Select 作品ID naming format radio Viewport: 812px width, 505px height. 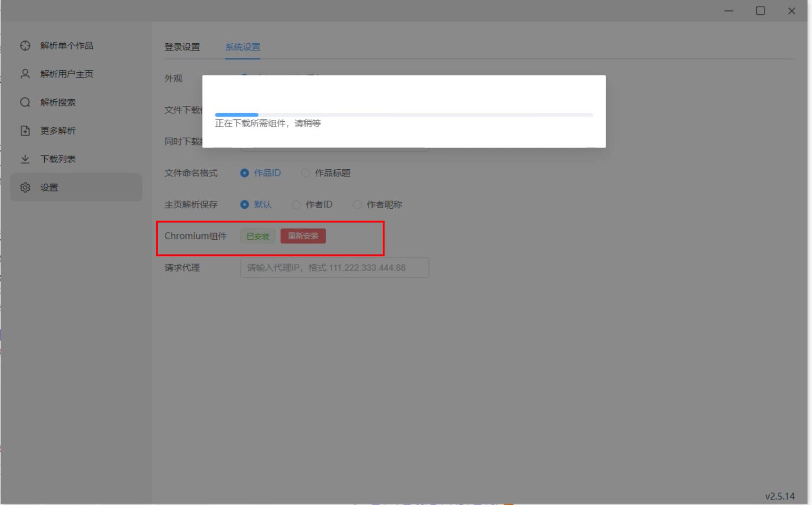click(x=244, y=173)
